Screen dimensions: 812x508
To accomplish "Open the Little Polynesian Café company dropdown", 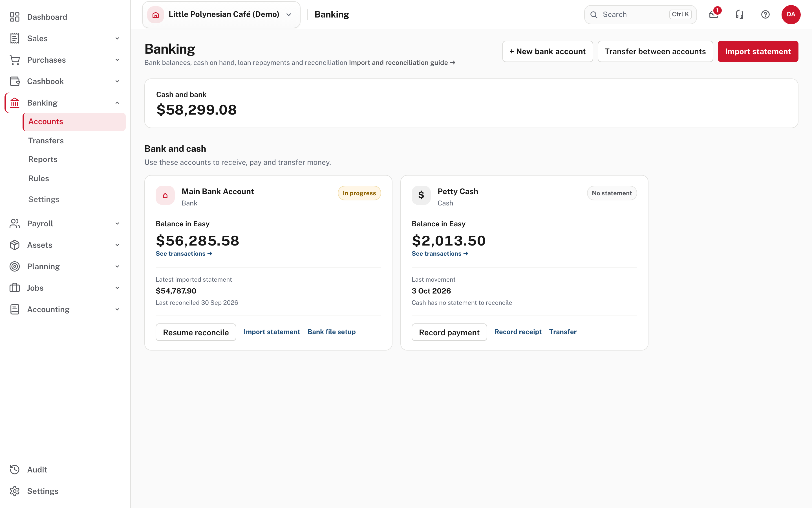I will coord(221,14).
